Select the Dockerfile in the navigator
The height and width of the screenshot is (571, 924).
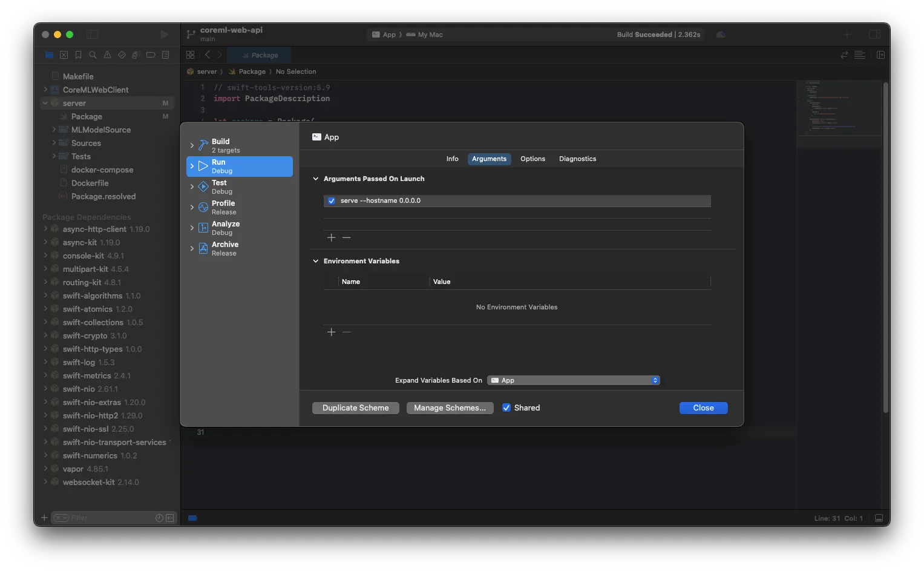coord(90,182)
